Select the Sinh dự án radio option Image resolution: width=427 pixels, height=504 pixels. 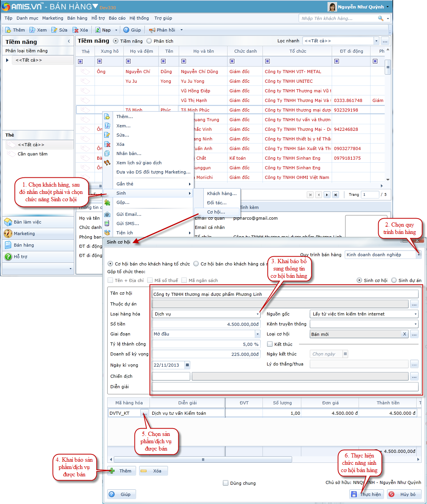point(394,280)
